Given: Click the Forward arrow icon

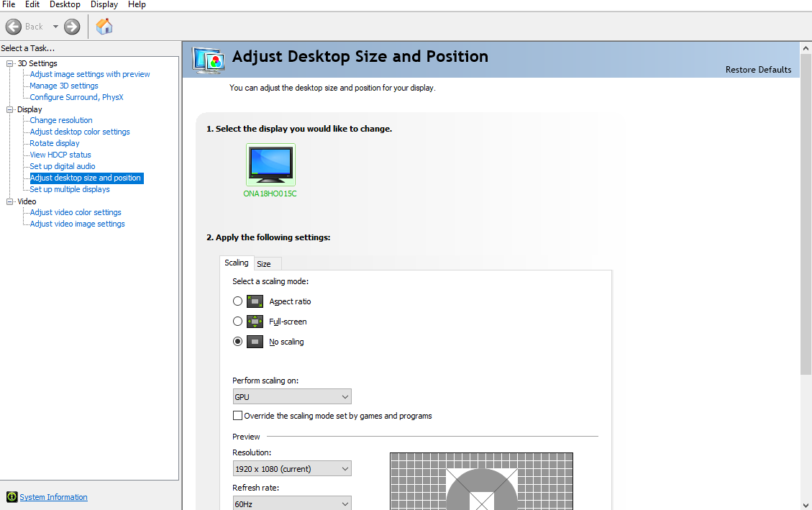Looking at the screenshot, I should (72, 27).
